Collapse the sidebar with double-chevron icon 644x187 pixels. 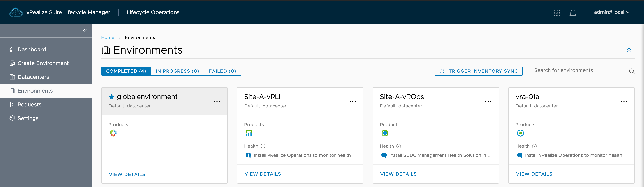[x=85, y=31]
